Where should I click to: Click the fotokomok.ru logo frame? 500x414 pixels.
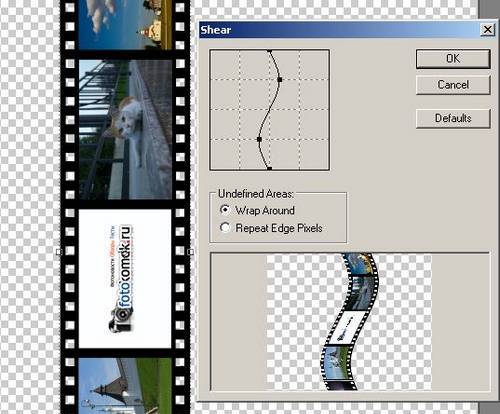coord(125,279)
